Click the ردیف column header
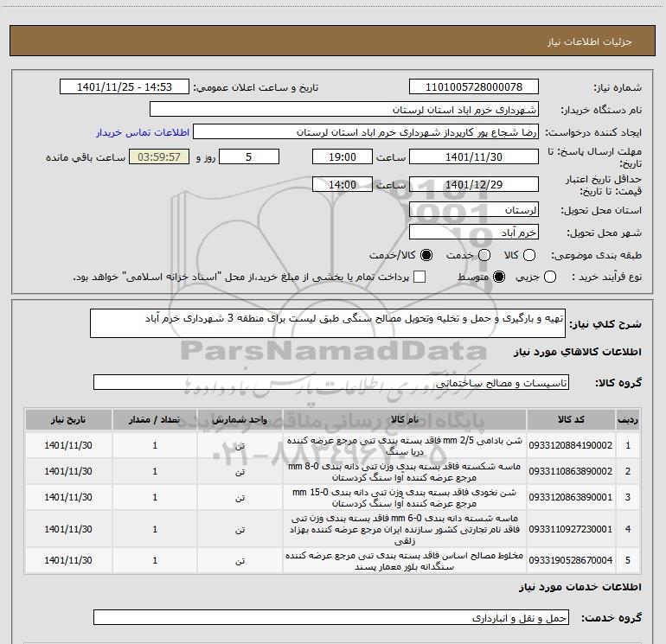Image resolution: width=666 pixels, height=644 pixels. [x=628, y=420]
